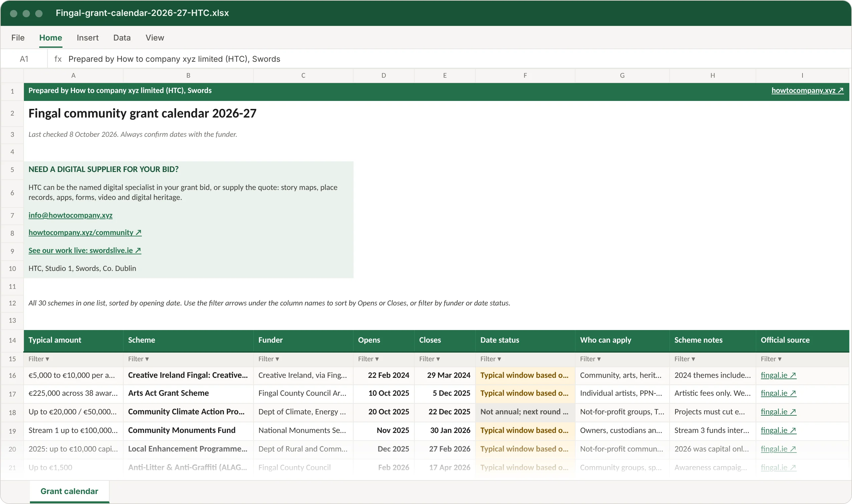Select row 14 header number
Screen dimensions: 852x504
tap(12, 340)
